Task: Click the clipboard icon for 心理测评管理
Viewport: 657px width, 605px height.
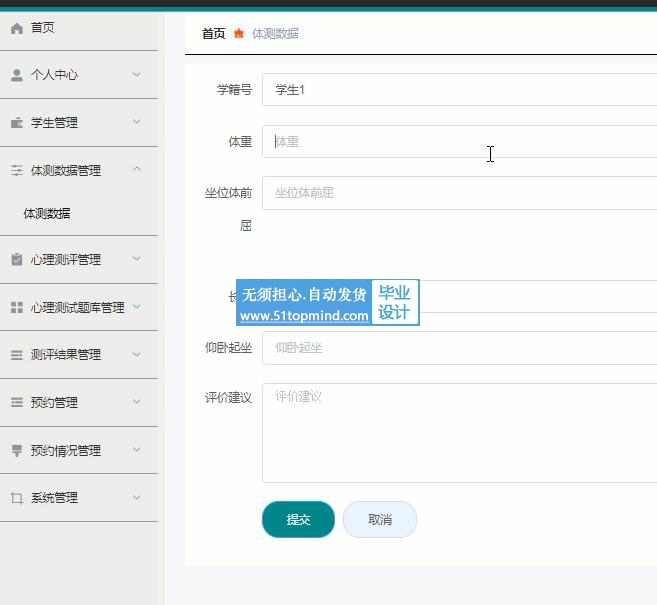Action: 16,260
